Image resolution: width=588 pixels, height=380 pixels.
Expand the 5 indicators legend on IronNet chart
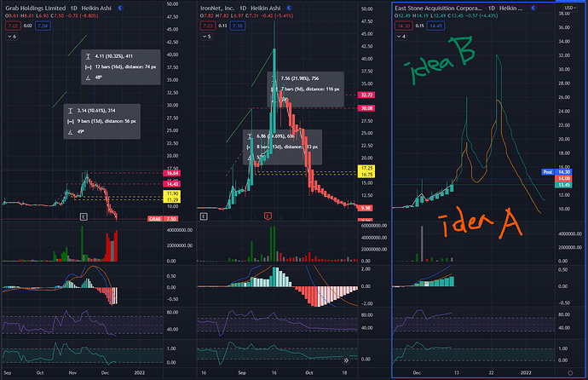[x=206, y=37]
